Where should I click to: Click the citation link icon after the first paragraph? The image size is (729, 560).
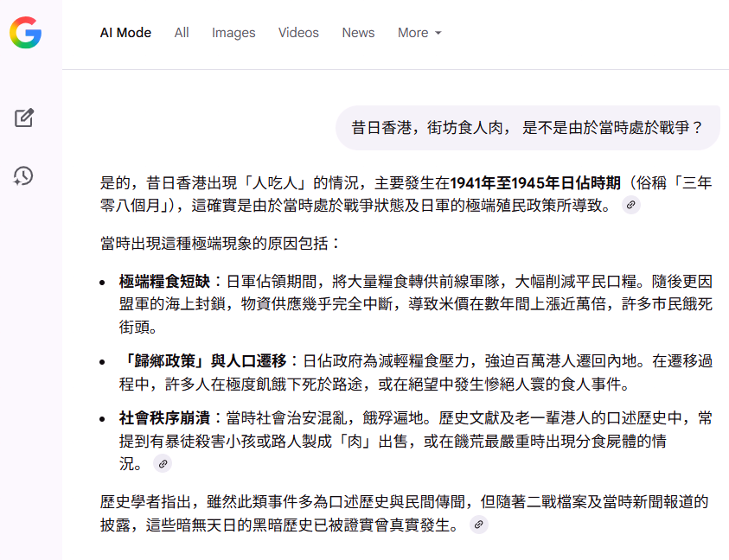pos(630,205)
